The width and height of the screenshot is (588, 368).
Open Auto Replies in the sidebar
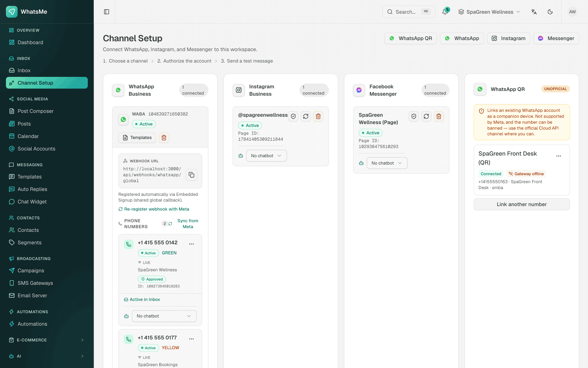(47, 189)
